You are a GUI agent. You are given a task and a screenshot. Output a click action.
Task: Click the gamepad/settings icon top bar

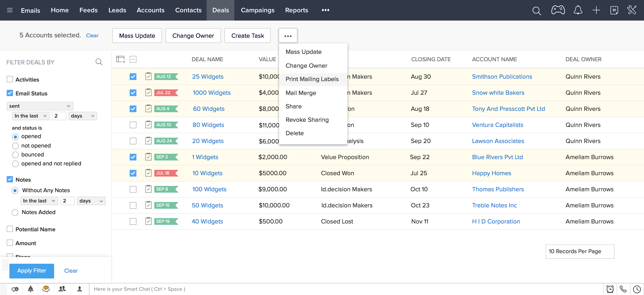click(x=557, y=10)
